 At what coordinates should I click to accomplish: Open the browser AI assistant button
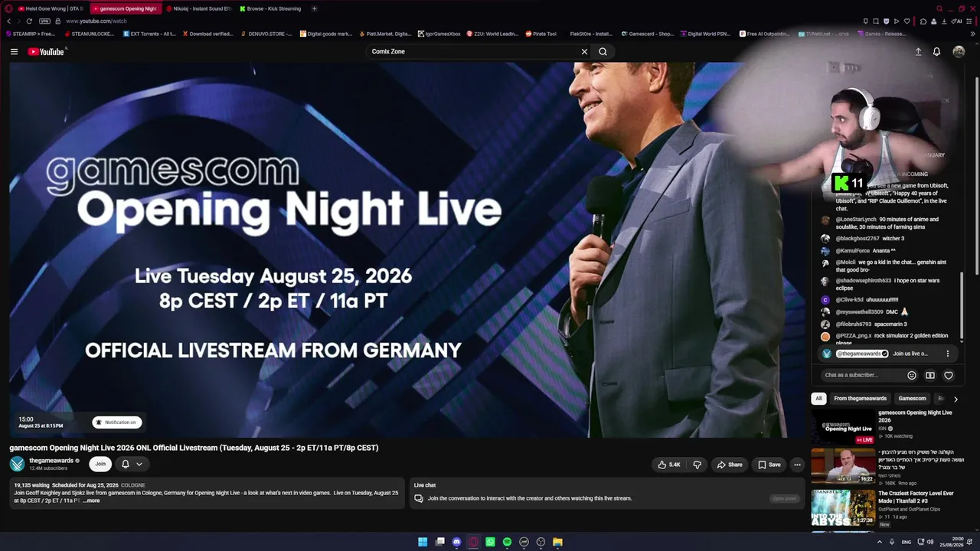point(957,21)
